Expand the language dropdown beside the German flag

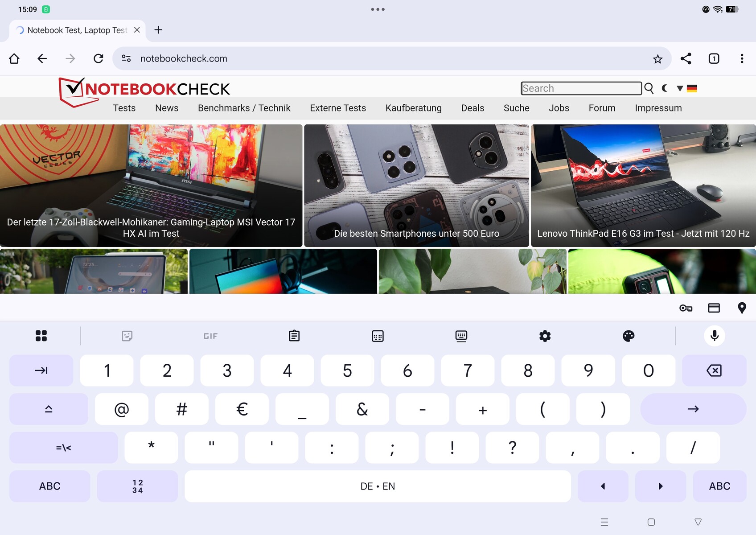(680, 88)
